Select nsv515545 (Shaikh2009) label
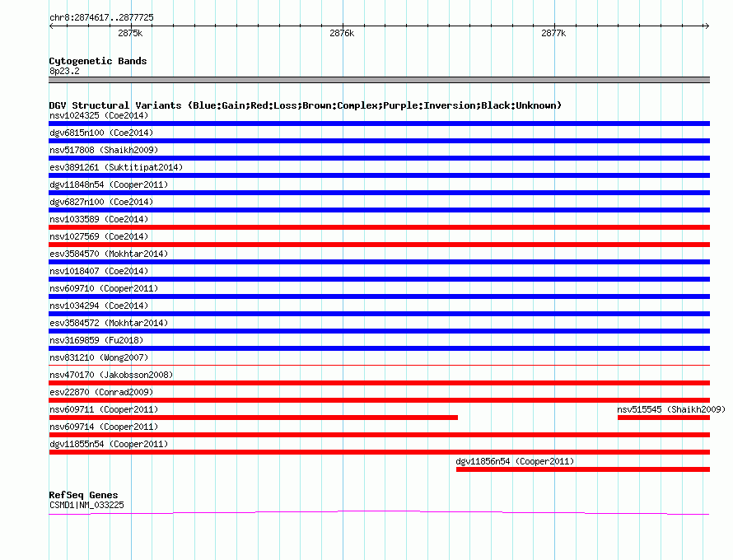Screen dimensions: 733x560 click(x=671, y=409)
